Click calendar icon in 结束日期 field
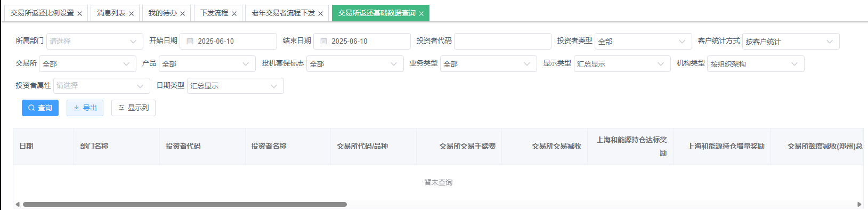868x210 pixels. click(x=323, y=41)
